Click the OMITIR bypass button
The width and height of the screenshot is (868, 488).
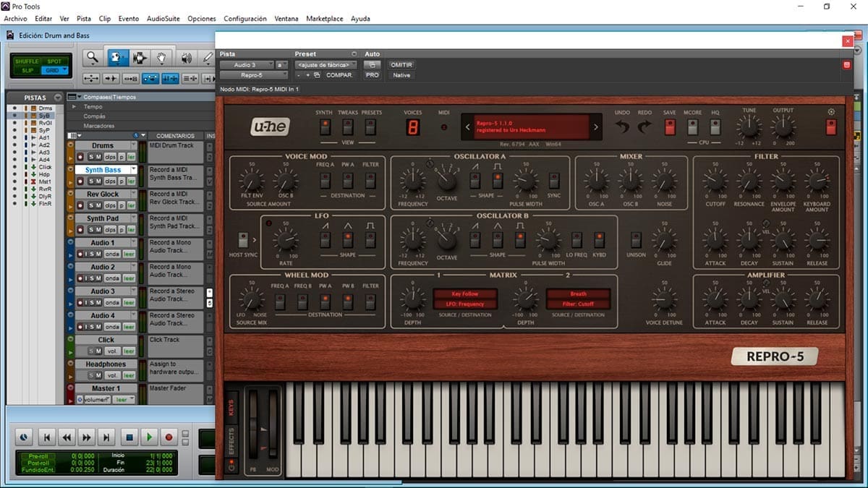click(x=401, y=65)
